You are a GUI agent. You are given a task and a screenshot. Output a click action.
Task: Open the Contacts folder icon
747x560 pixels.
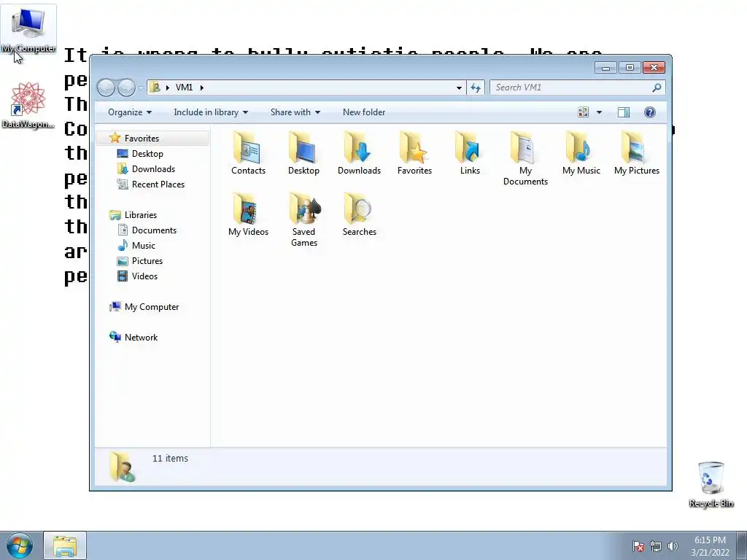coord(248,153)
